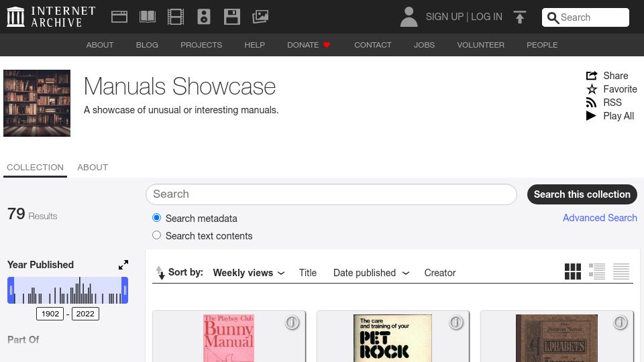Open the DONATE nav item
The width and height of the screenshot is (644, 362).
click(x=303, y=45)
